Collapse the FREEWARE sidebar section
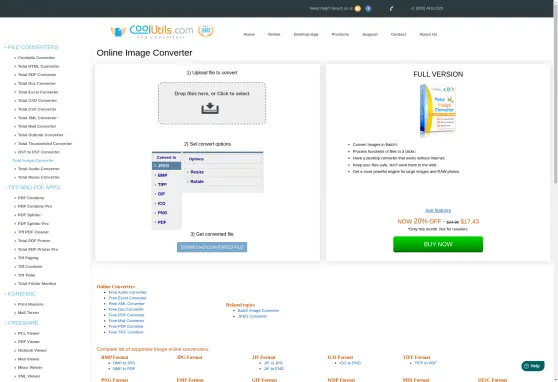 point(21,323)
